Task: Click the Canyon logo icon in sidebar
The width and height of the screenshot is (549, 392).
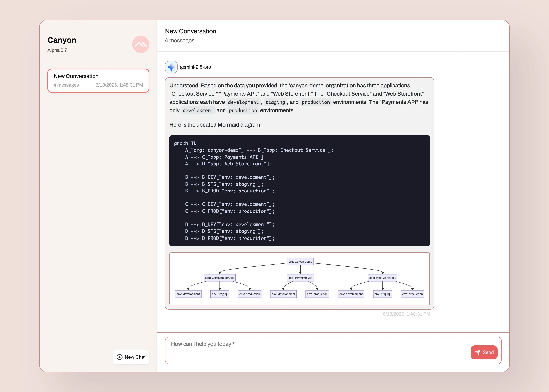Action: [141, 44]
